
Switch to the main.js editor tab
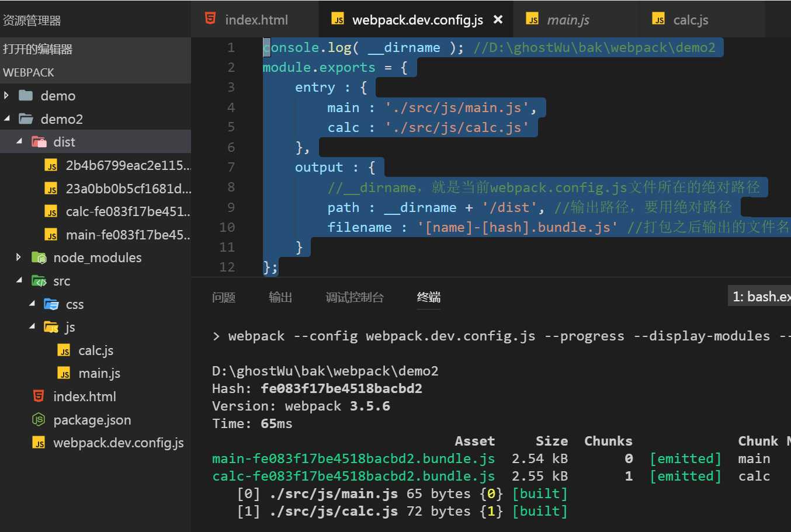pos(568,20)
